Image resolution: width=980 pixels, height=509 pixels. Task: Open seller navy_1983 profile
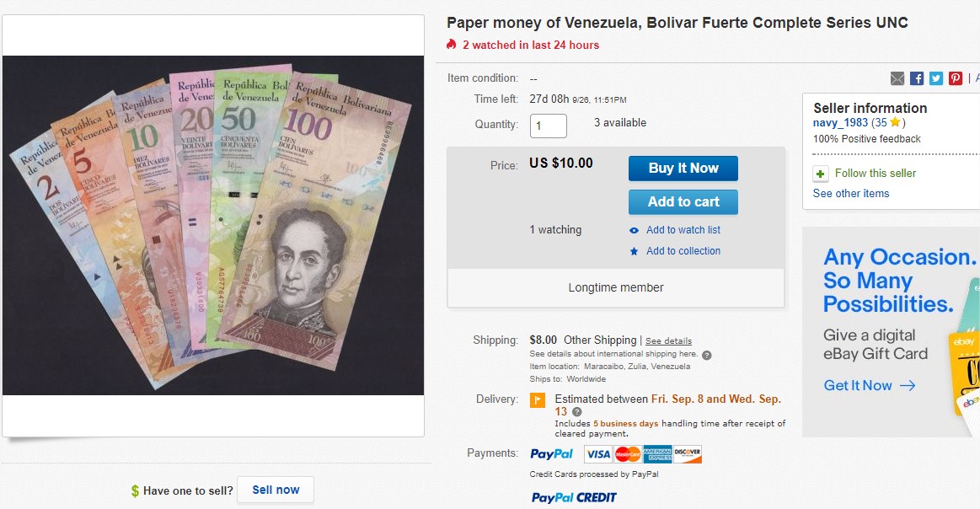pos(840,122)
